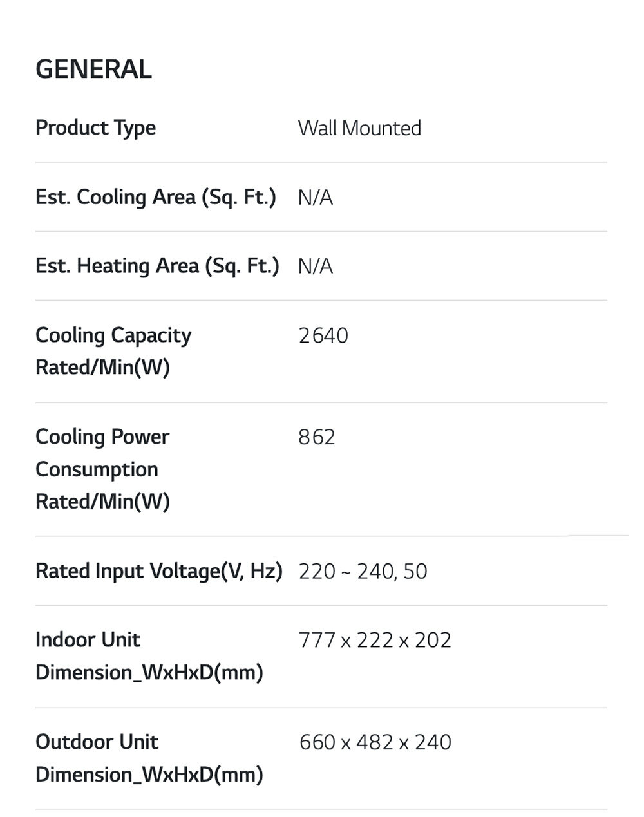The width and height of the screenshot is (644, 817).
Task: Click Dimension_WxHxD(mm) under Indoor Unit
Action: (149, 673)
